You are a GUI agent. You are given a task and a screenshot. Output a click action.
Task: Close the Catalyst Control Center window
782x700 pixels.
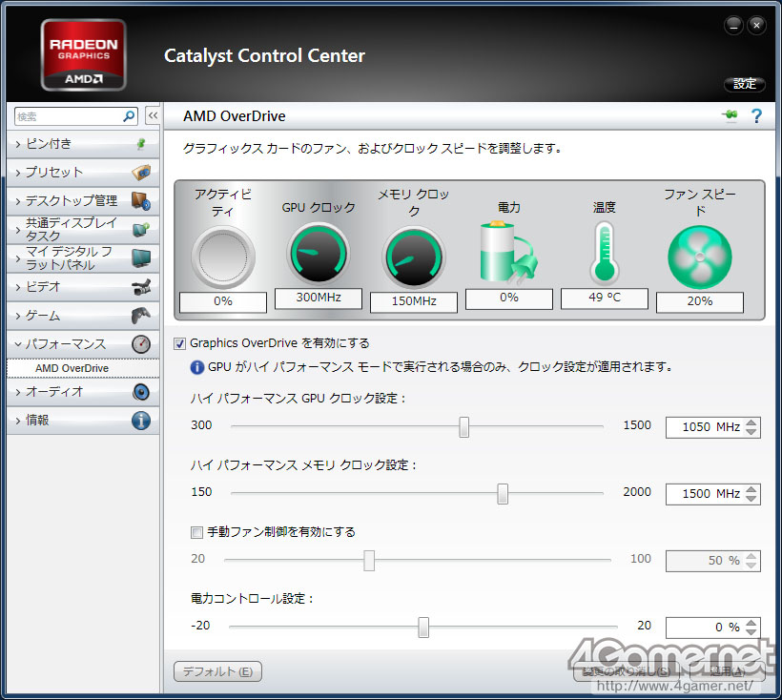pos(756,26)
